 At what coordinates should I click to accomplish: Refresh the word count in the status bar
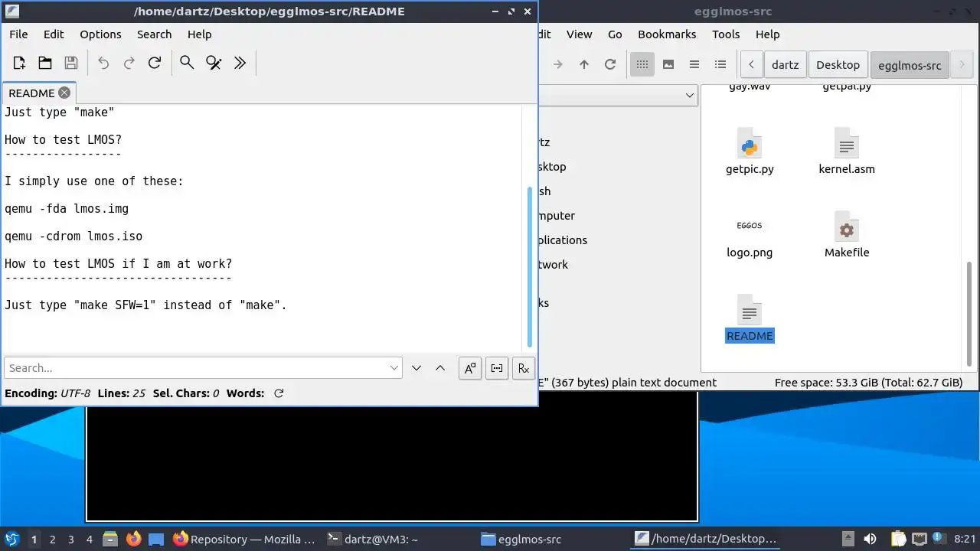click(x=279, y=393)
